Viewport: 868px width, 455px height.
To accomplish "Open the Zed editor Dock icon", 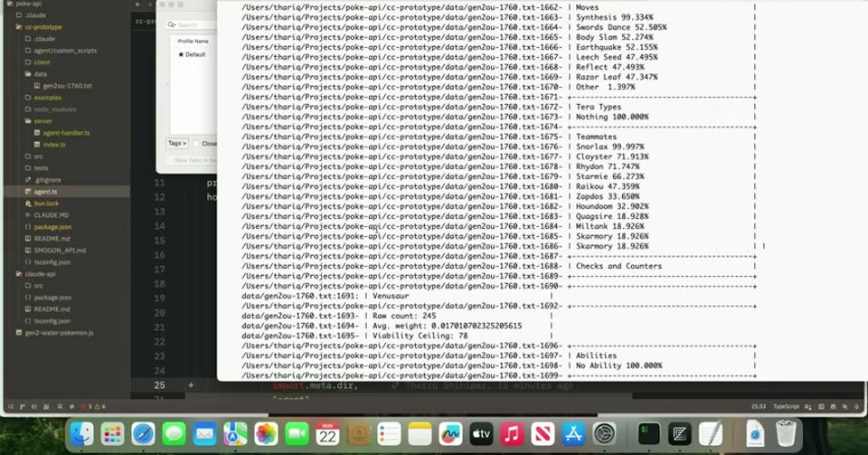I will [x=679, y=434].
